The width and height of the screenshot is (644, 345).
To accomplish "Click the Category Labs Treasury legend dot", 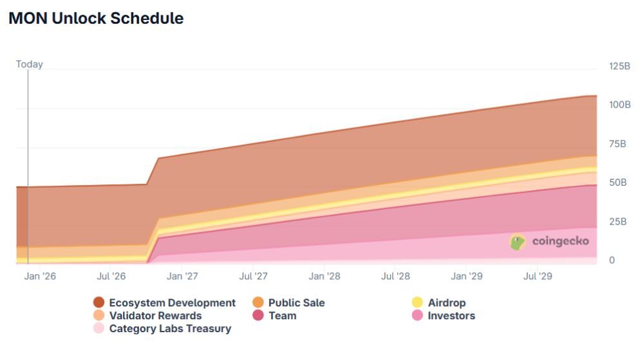I will [x=99, y=329].
